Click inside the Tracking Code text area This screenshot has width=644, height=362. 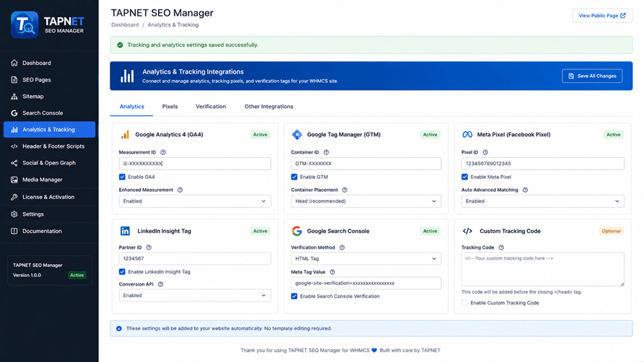542,269
